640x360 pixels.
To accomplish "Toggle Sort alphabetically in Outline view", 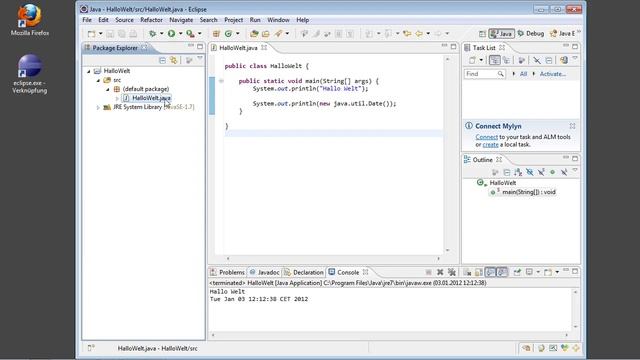I will click(518, 172).
